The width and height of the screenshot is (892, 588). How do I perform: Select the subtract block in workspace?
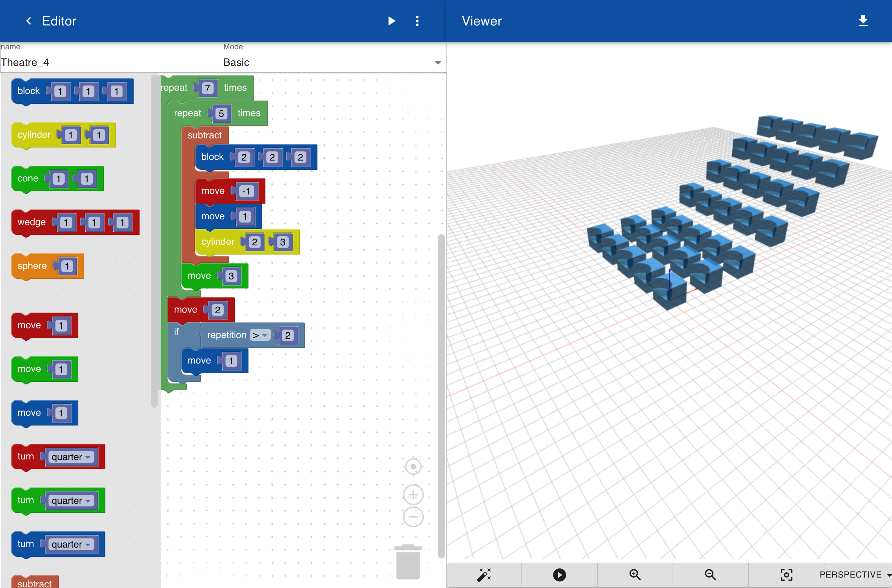coord(204,135)
